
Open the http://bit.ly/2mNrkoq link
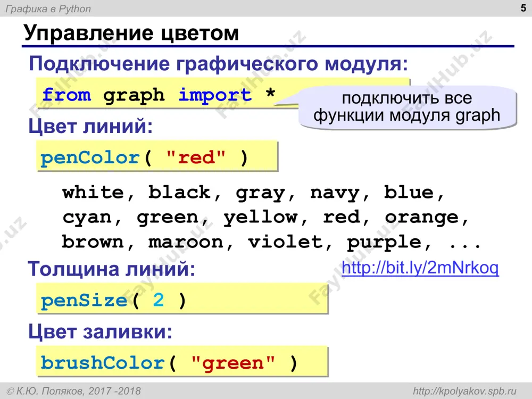pyautogui.click(x=420, y=268)
